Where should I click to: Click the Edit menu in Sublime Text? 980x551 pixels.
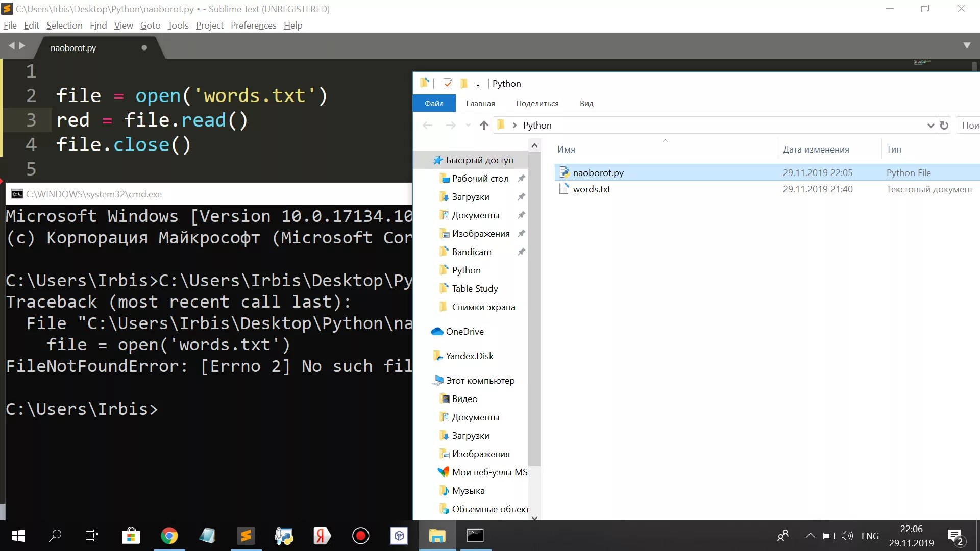(x=31, y=25)
